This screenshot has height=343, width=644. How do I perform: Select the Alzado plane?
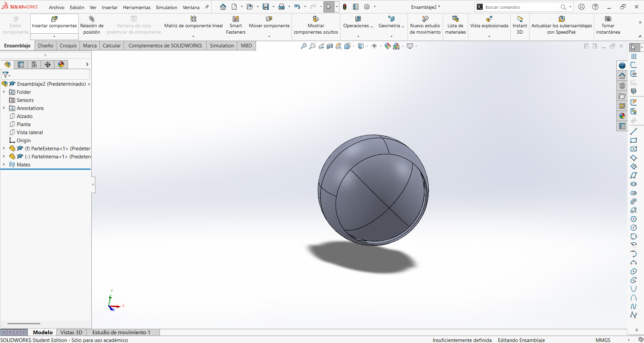pyautogui.click(x=25, y=116)
